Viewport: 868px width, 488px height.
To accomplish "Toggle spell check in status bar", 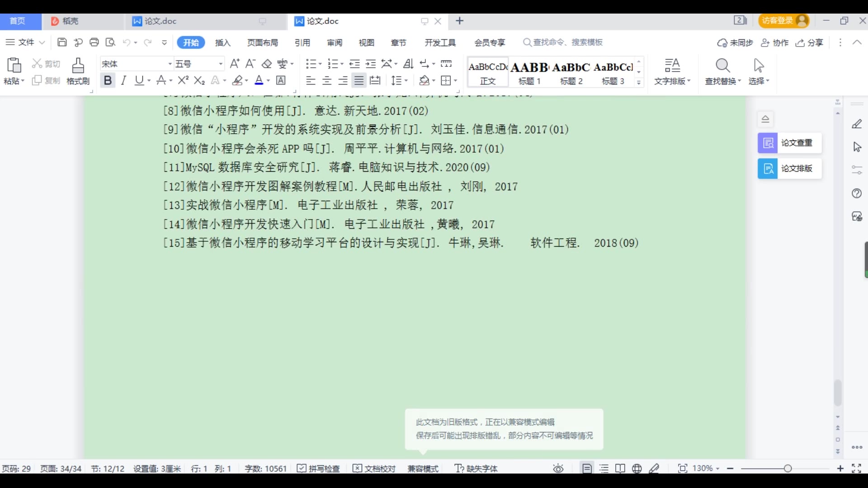I will click(318, 469).
